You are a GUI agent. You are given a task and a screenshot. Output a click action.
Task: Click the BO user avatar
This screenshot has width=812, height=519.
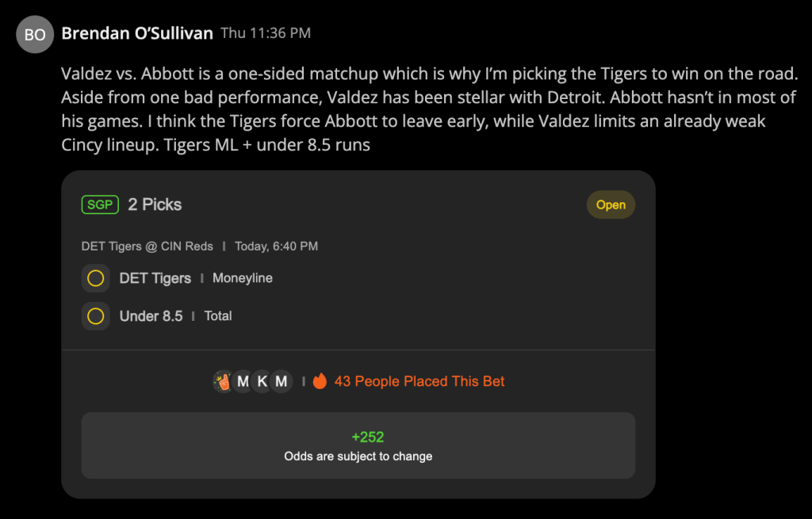pos(35,35)
